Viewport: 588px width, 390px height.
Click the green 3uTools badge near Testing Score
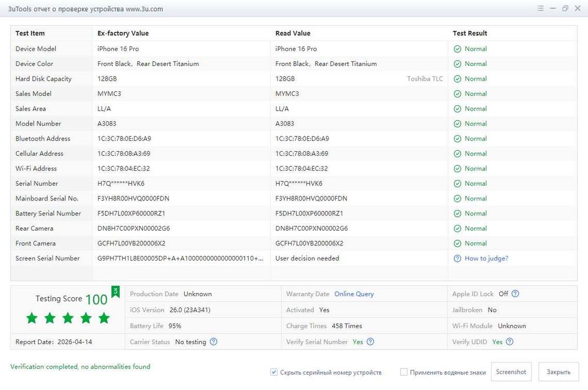coord(115,291)
